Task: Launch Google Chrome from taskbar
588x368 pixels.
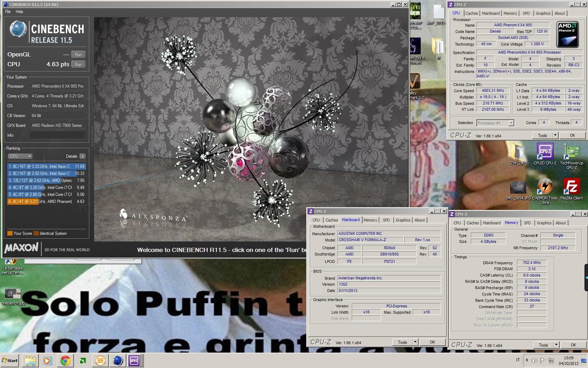Action: click(x=65, y=361)
